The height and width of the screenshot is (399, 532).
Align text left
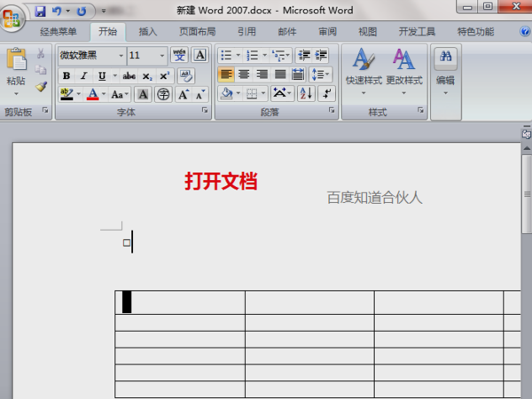pyautogui.click(x=226, y=74)
